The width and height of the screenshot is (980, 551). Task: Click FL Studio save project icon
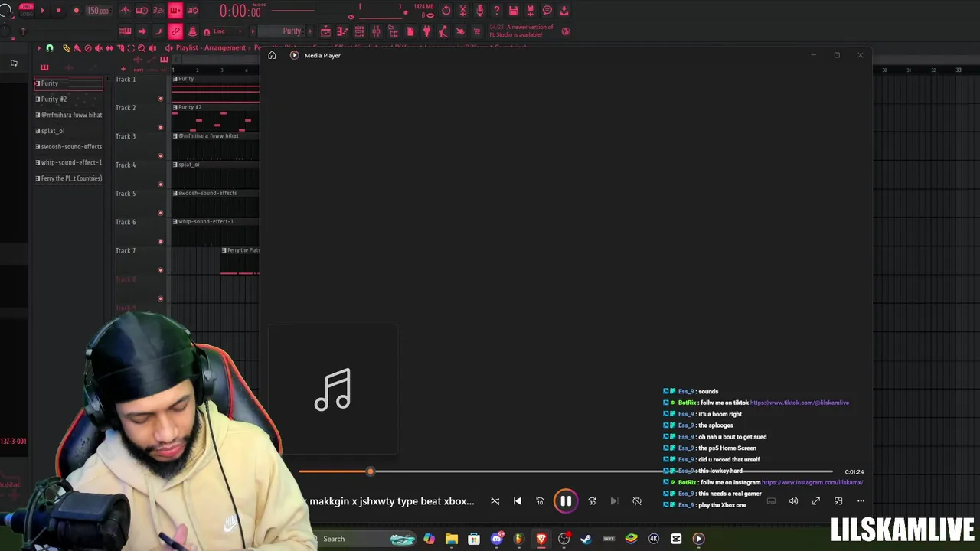(x=513, y=11)
